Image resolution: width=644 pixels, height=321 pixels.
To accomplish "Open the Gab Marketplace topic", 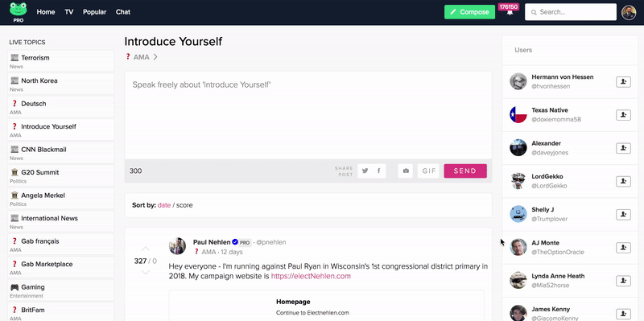I will click(x=61, y=267).
